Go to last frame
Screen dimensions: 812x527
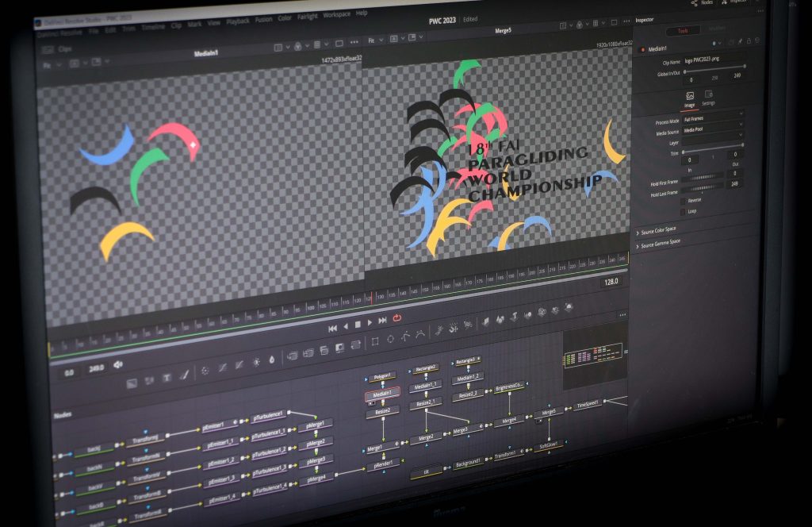[x=383, y=321]
